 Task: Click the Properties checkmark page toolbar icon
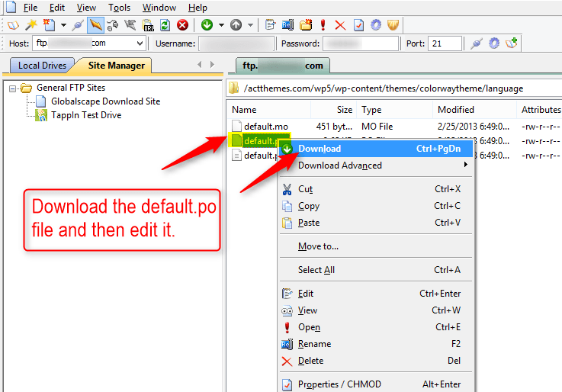click(x=358, y=25)
